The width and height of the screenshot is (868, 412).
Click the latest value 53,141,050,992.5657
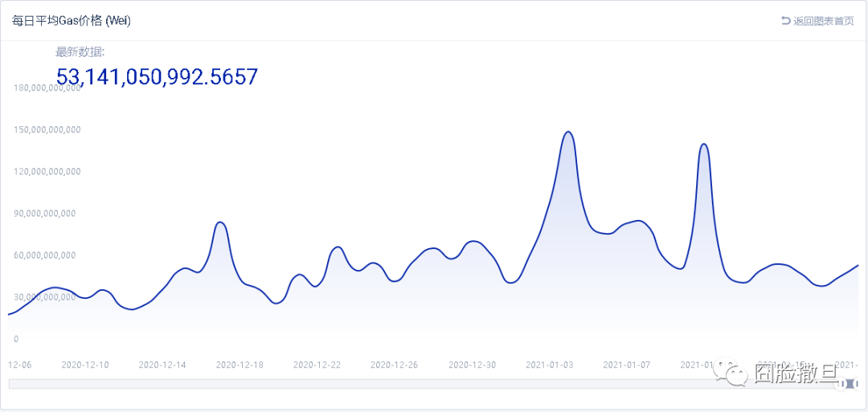click(157, 77)
